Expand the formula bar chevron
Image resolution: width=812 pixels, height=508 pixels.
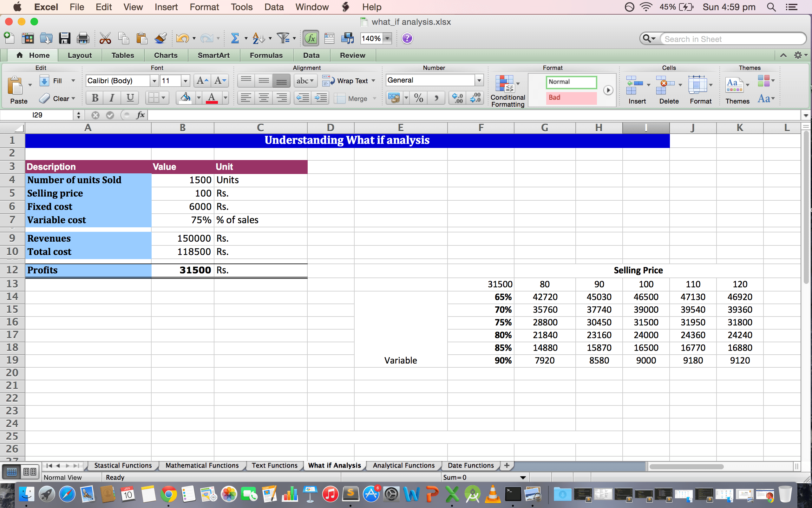(806, 115)
